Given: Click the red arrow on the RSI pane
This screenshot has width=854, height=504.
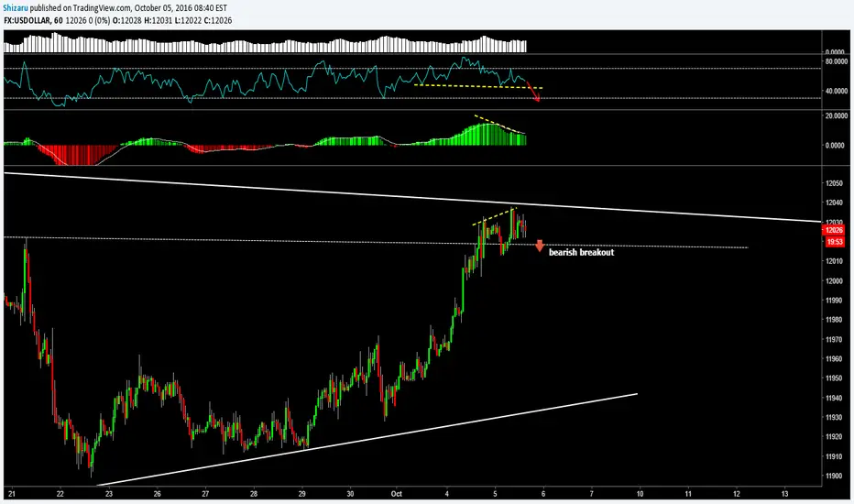Looking at the screenshot, I should pos(532,92).
